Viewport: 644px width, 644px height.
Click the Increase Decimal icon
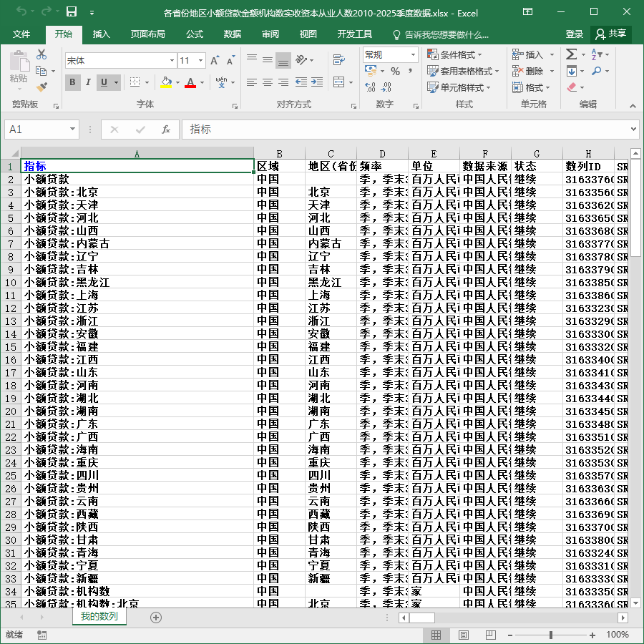[x=370, y=87]
